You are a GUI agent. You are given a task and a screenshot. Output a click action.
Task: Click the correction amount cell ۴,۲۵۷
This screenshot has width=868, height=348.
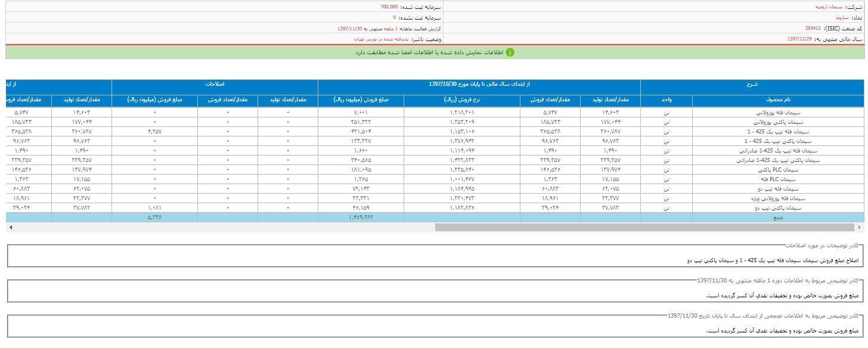click(x=154, y=130)
